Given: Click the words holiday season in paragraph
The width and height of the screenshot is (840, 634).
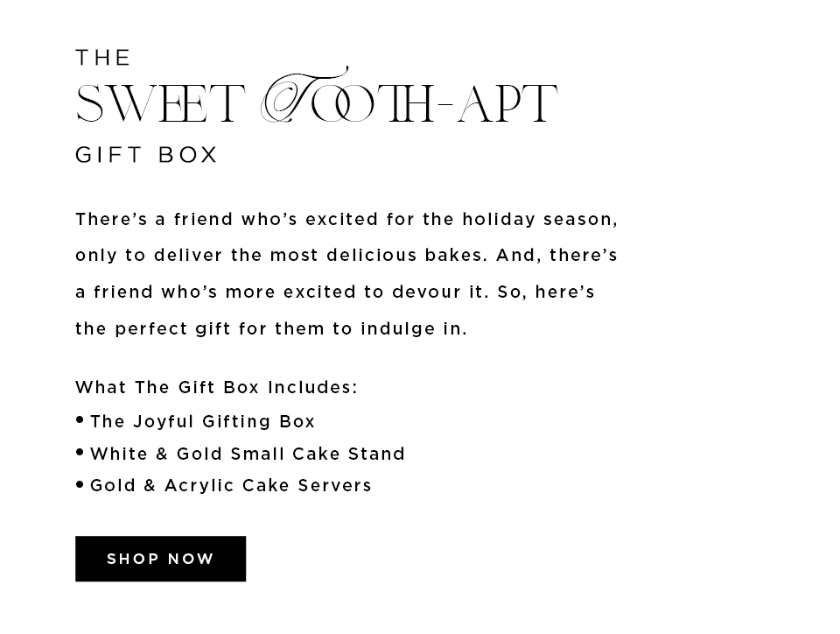Looking at the screenshot, I should (x=540, y=219).
